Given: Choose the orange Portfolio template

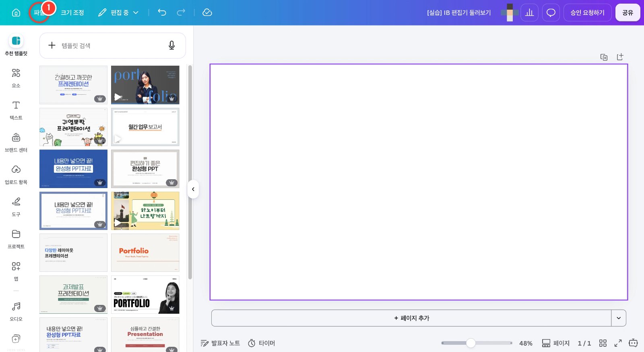Looking at the screenshot, I should point(145,253).
